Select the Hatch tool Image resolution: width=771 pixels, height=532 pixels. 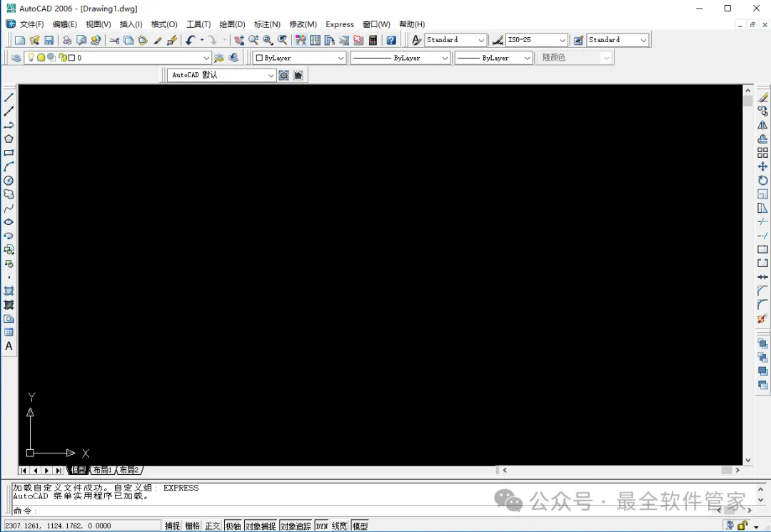pyautogui.click(x=9, y=291)
